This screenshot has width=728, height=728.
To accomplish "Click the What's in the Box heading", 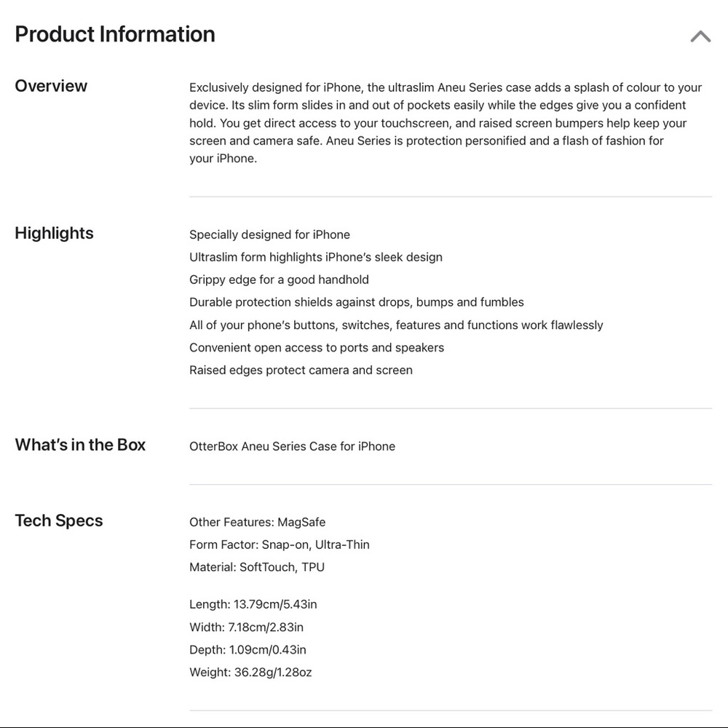I will 80,445.
